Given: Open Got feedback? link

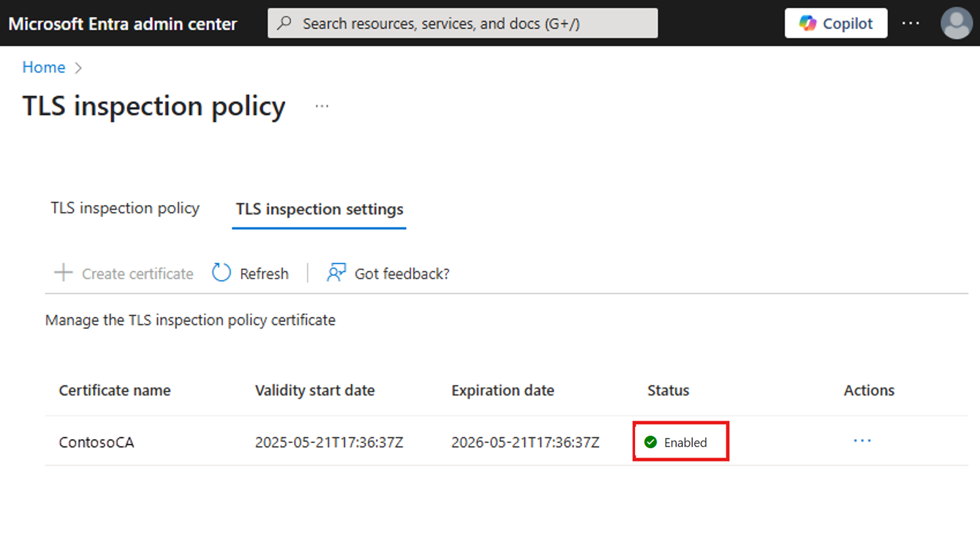Looking at the screenshot, I should 402,274.
